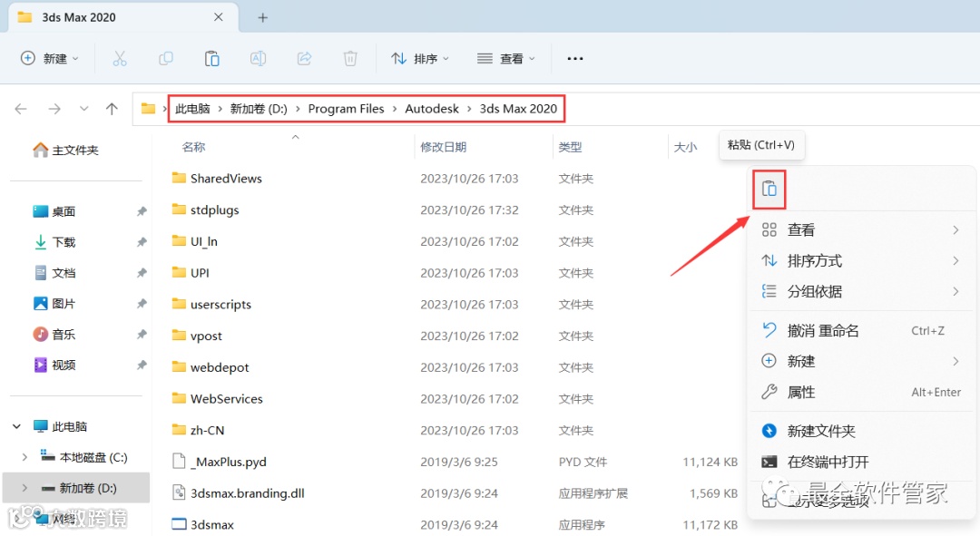
Task: Expand the 新加卷 (D:) tree node
Action: pos(24,488)
